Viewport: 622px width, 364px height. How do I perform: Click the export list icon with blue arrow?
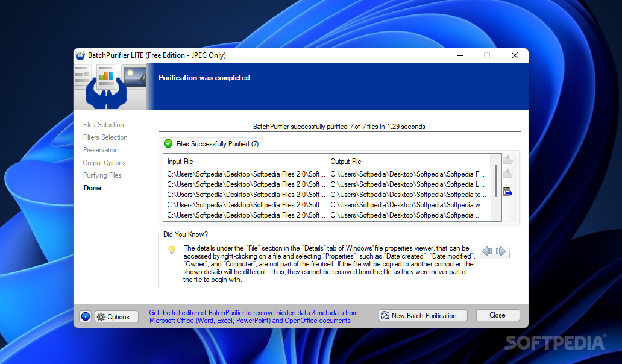(x=507, y=192)
